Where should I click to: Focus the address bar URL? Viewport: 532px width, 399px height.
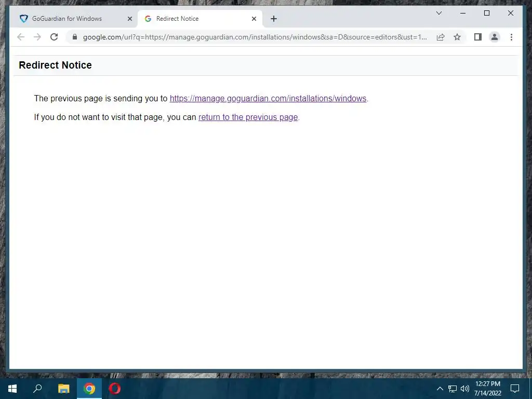[255, 37]
